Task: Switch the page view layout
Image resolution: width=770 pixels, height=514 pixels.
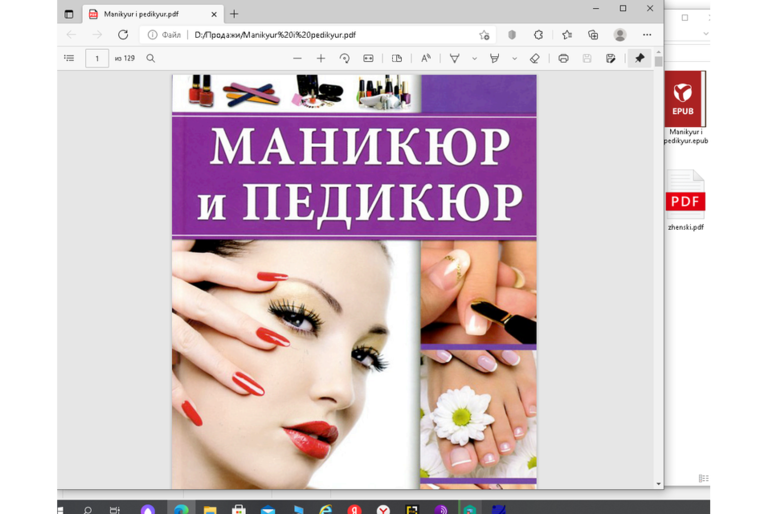Action: (397, 58)
